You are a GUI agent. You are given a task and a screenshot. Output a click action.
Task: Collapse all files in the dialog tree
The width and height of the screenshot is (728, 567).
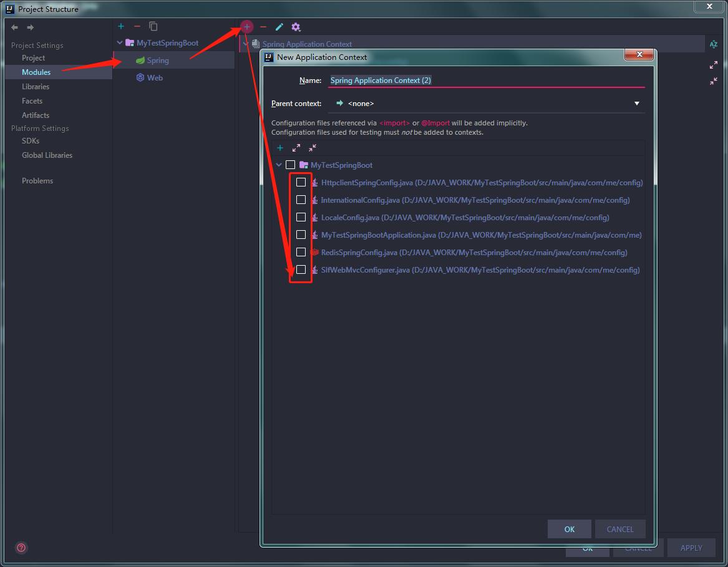click(x=313, y=148)
